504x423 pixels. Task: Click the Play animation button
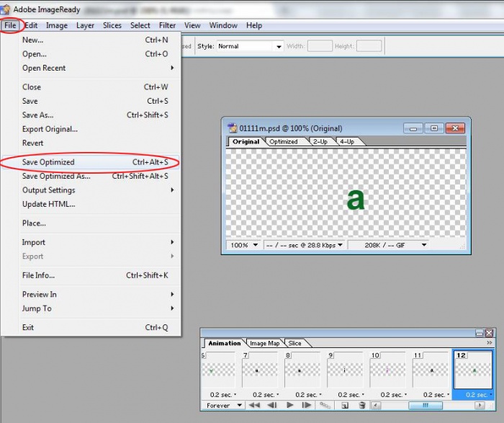[x=290, y=406]
